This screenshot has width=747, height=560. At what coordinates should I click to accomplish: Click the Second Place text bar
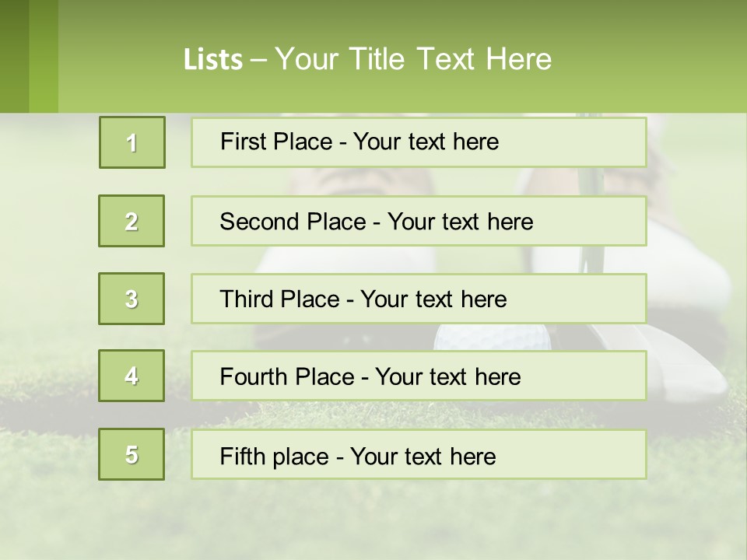coord(419,221)
